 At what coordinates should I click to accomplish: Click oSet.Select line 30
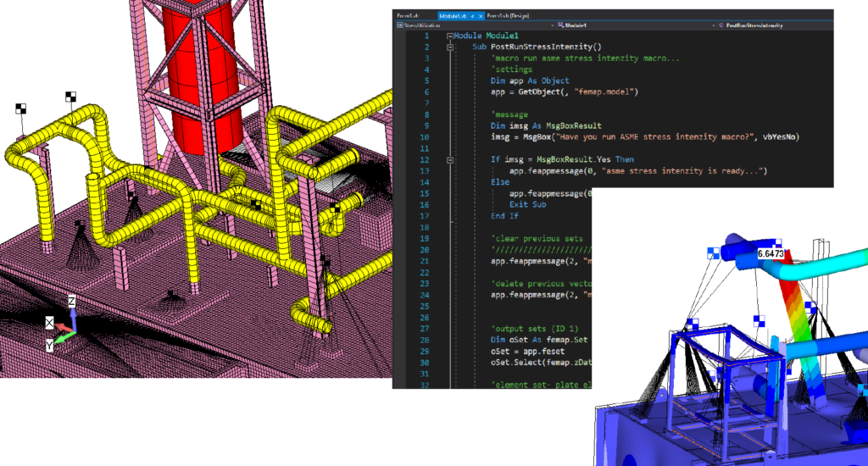pyautogui.click(x=541, y=363)
